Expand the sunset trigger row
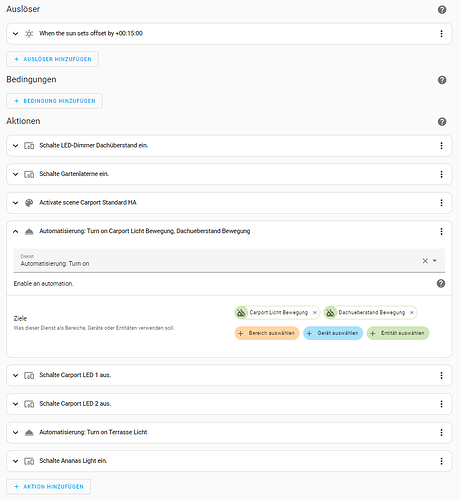 [x=15, y=34]
